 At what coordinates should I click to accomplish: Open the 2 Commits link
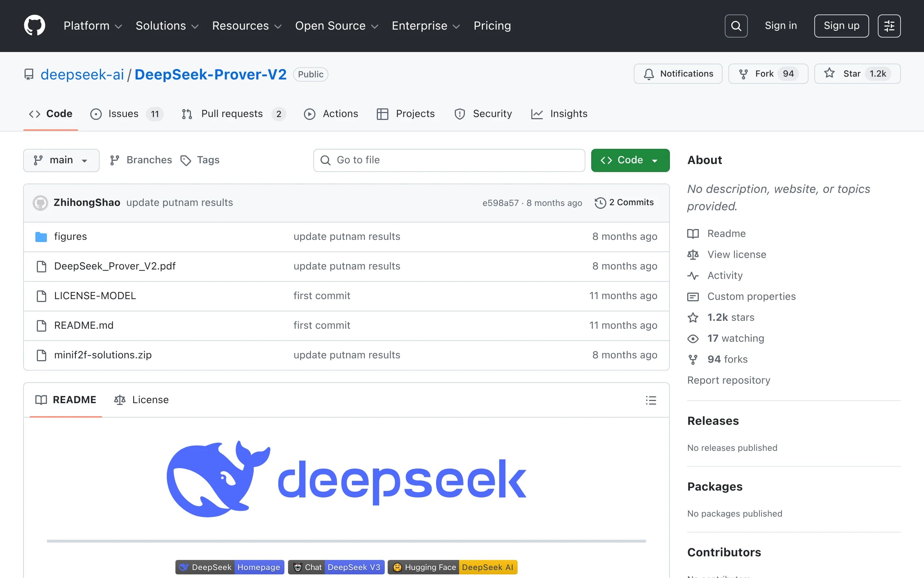tap(624, 203)
